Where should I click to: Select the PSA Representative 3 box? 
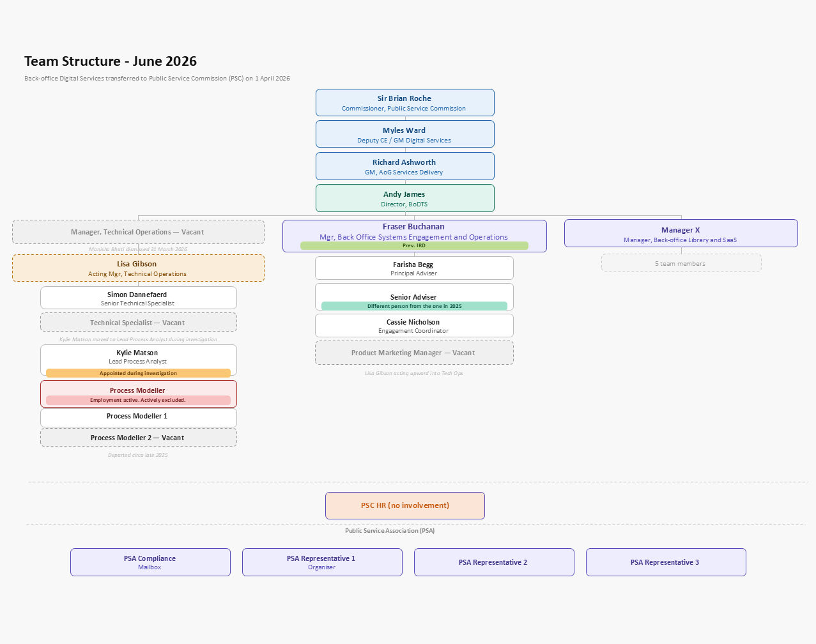click(666, 562)
